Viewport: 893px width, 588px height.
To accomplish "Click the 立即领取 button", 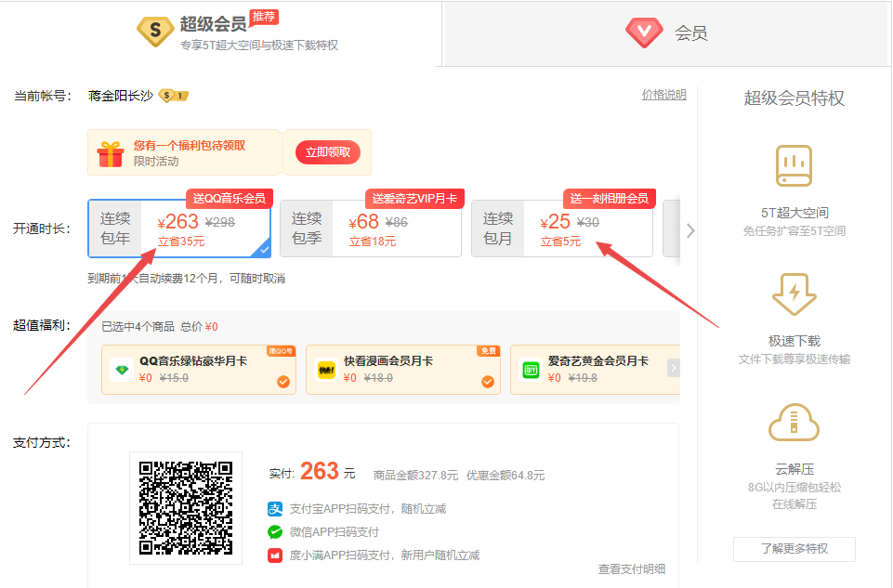I will [x=328, y=152].
